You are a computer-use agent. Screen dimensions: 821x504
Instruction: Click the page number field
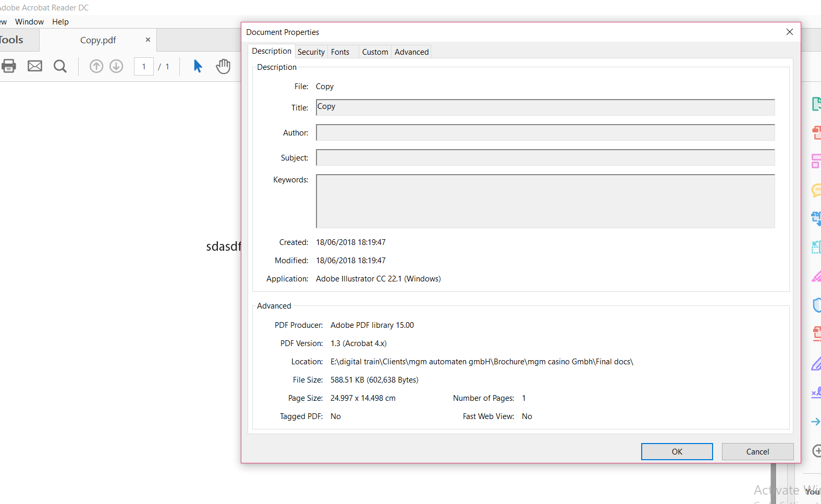[144, 67]
